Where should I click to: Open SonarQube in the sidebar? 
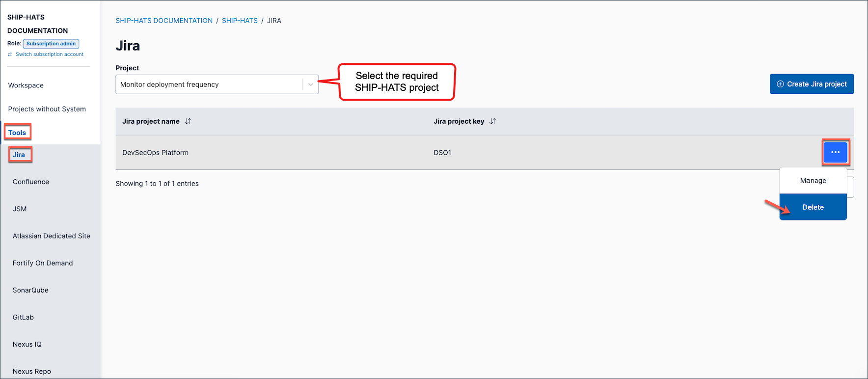click(30, 290)
